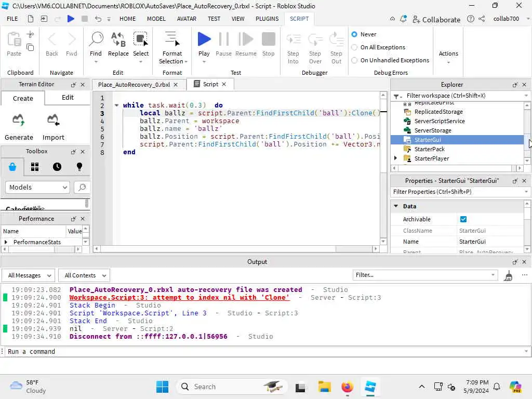The height and width of the screenshot is (399, 532).
Task: Click the Undo arrow in quick access toolbar
Action: pos(98,19)
